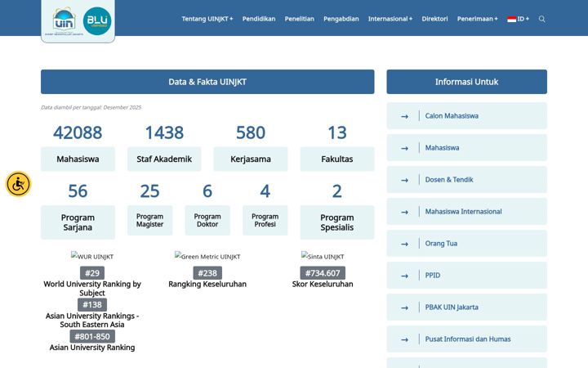Click the Program Magister label box

149,221
